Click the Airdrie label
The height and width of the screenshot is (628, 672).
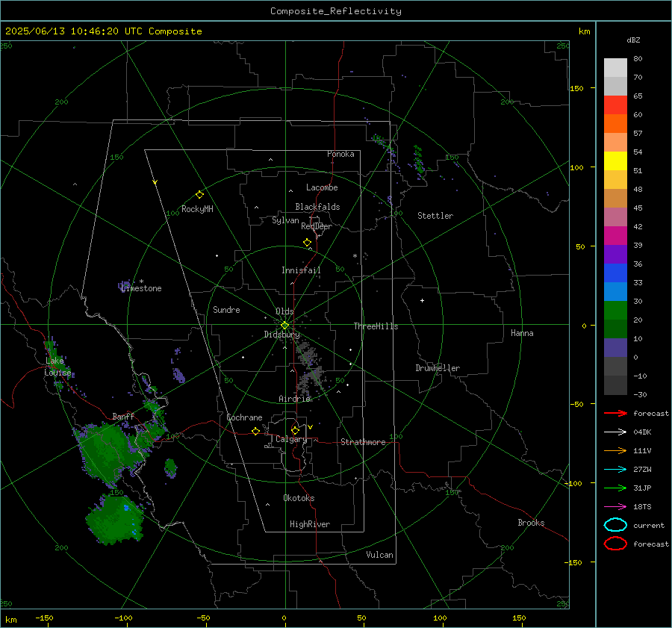pos(294,399)
